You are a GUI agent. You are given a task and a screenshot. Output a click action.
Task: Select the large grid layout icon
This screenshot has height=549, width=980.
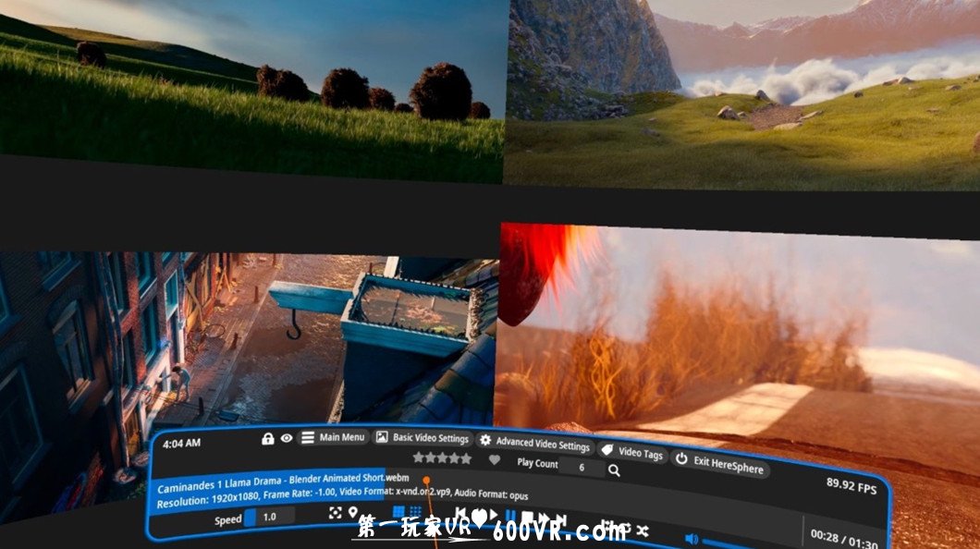pos(398,513)
